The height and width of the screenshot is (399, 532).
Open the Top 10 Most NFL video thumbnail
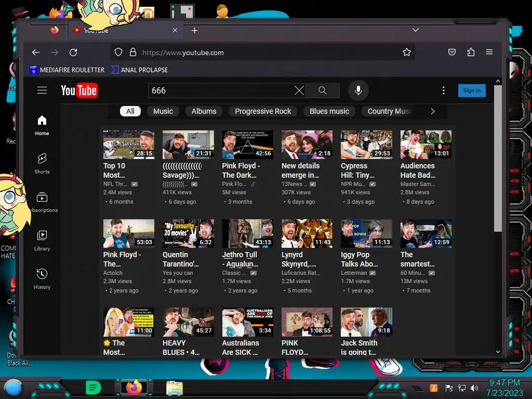129,144
